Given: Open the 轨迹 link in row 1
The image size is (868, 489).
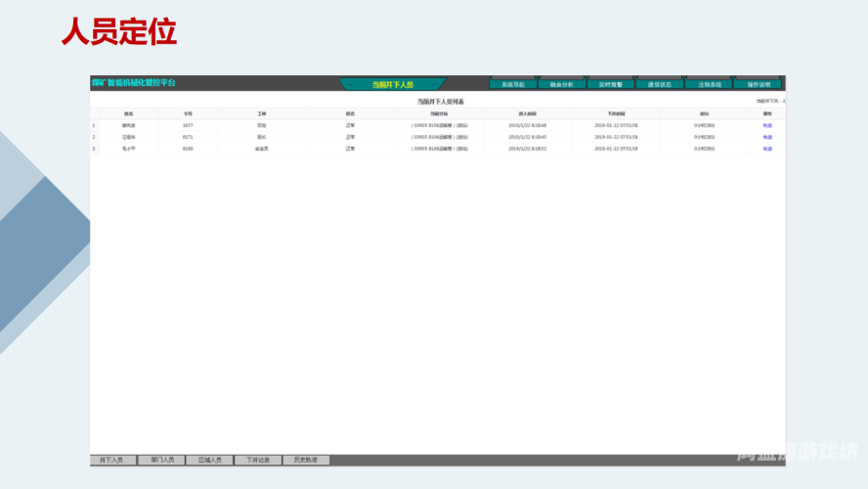Looking at the screenshot, I should pyautogui.click(x=767, y=126).
